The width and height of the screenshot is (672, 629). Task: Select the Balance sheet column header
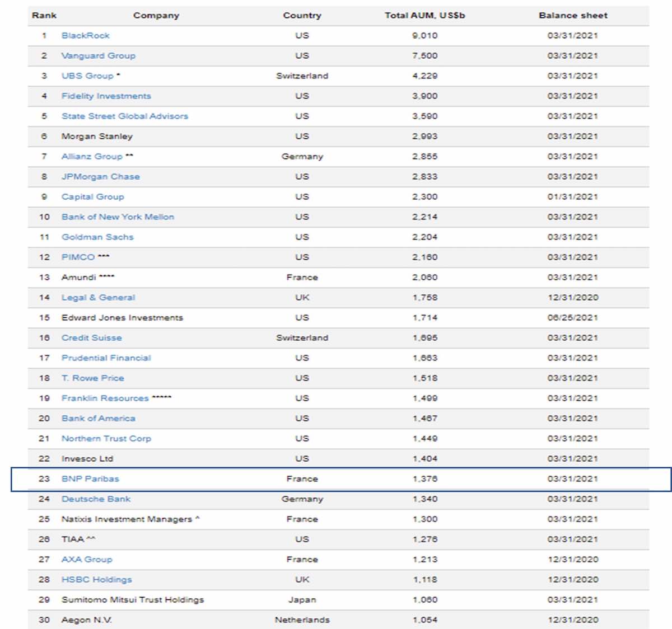[x=573, y=15]
